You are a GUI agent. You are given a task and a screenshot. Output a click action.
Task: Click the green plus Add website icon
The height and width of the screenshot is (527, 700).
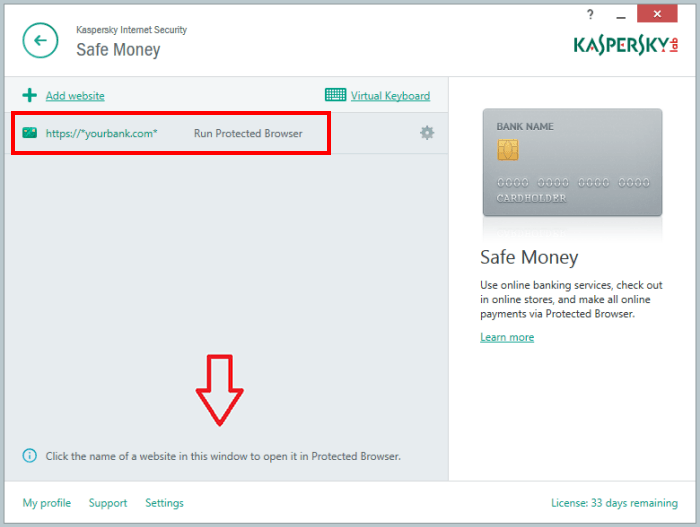[29, 95]
